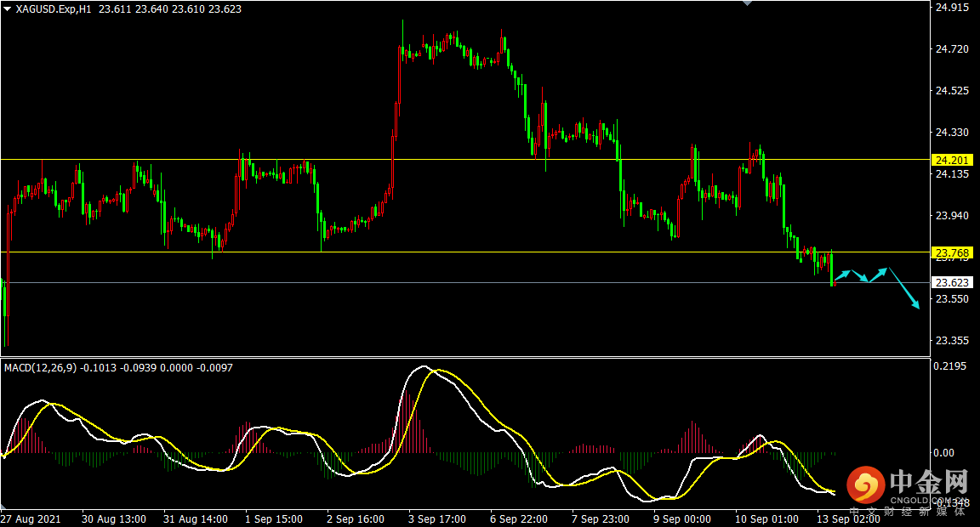Click 0.2195 on the MACD scale

[x=950, y=366]
